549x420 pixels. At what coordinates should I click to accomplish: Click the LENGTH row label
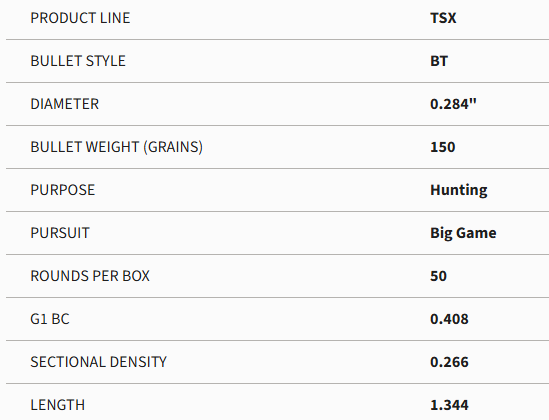click(x=57, y=405)
